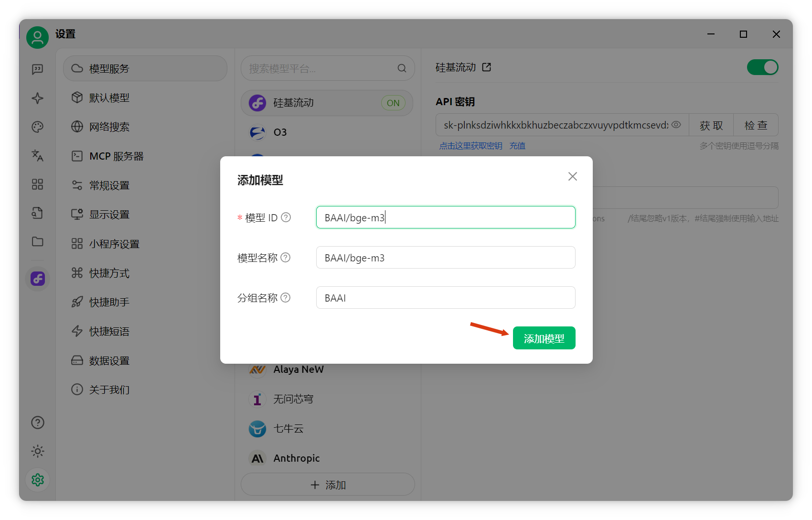Toggle the 硅基流动 provider enable switch
The image size is (812, 520).
(x=762, y=67)
